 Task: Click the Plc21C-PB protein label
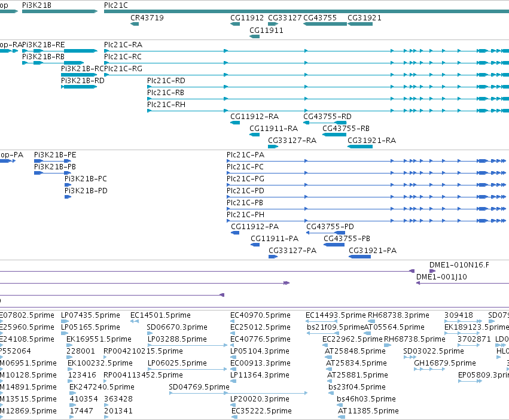[x=245, y=203]
